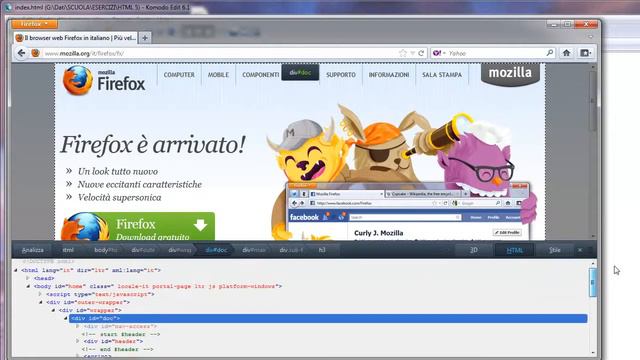
Task: Collapse the html lang node
Action: tap(16, 270)
